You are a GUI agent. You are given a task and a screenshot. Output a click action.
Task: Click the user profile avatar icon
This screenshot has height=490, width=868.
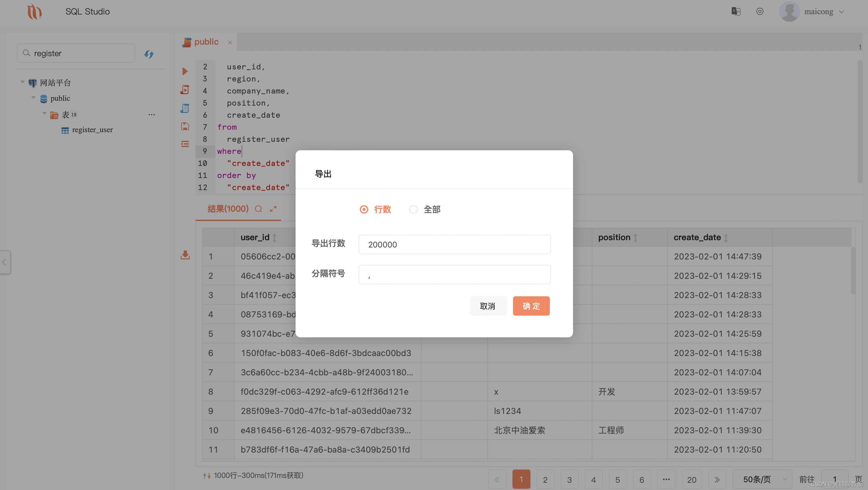pyautogui.click(x=790, y=11)
